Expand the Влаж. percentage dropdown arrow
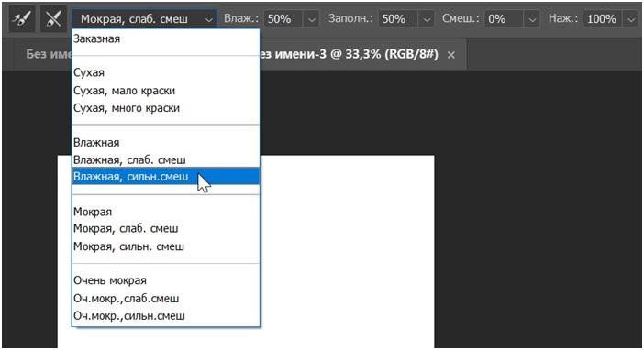The width and height of the screenshot is (644, 350). [312, 19]
